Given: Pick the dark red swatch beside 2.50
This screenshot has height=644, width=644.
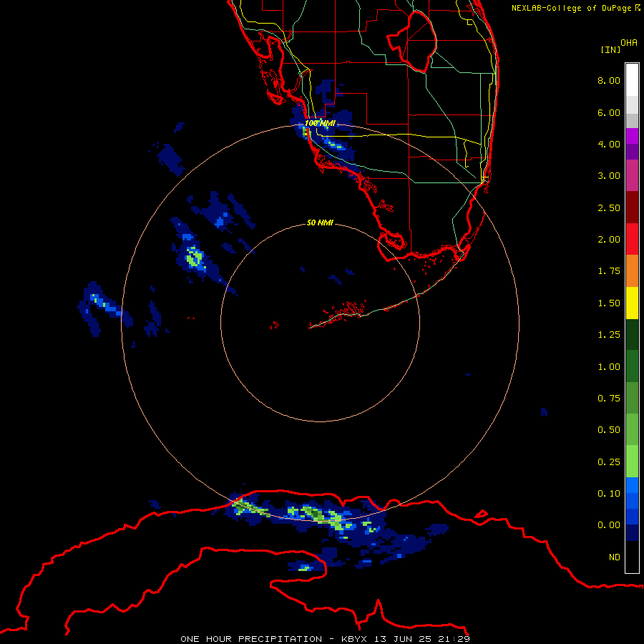Looking at the screenshot, I should coord(632,208).
